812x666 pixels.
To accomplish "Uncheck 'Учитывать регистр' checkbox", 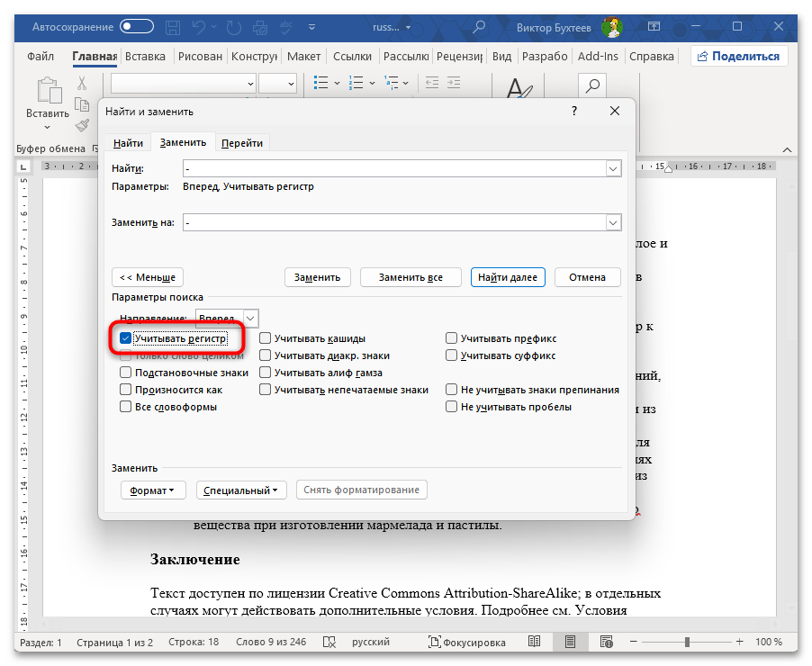I will 126,339.
